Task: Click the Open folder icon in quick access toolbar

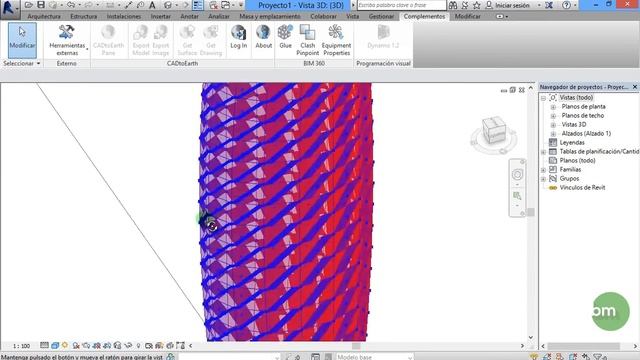Action: (28, 5)
